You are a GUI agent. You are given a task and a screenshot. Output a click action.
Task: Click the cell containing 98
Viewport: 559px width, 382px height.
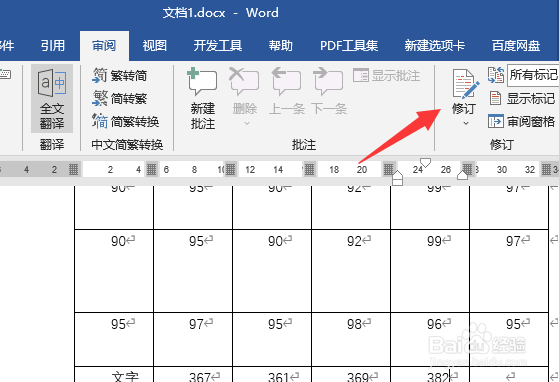pos(351,339)
